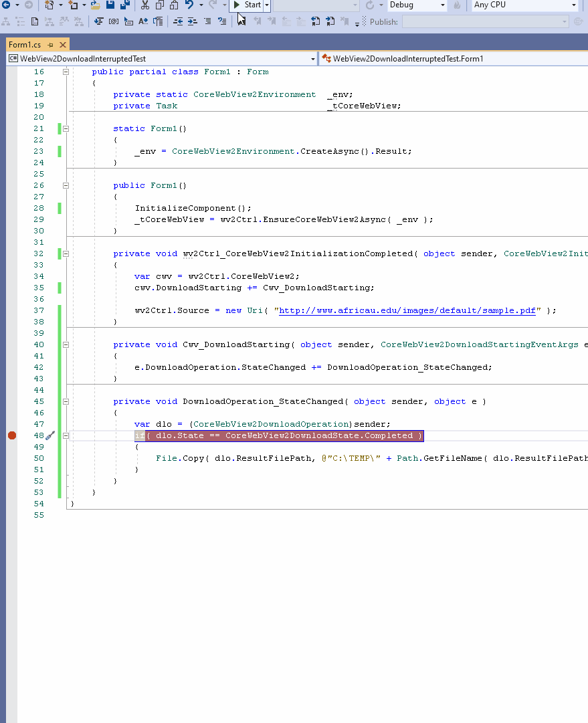This screenshot has height=723, width=588.
Task: Click Display Object Member List icon
Action: point(98,21)
